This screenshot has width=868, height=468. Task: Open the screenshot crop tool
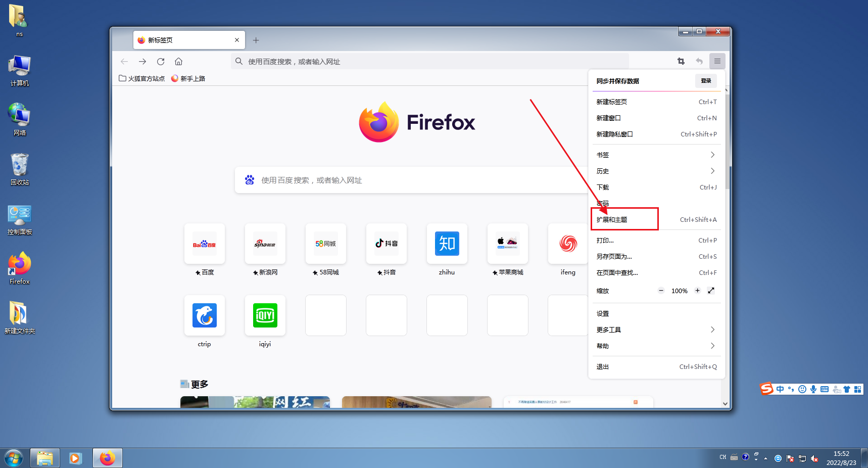point(681,61)
